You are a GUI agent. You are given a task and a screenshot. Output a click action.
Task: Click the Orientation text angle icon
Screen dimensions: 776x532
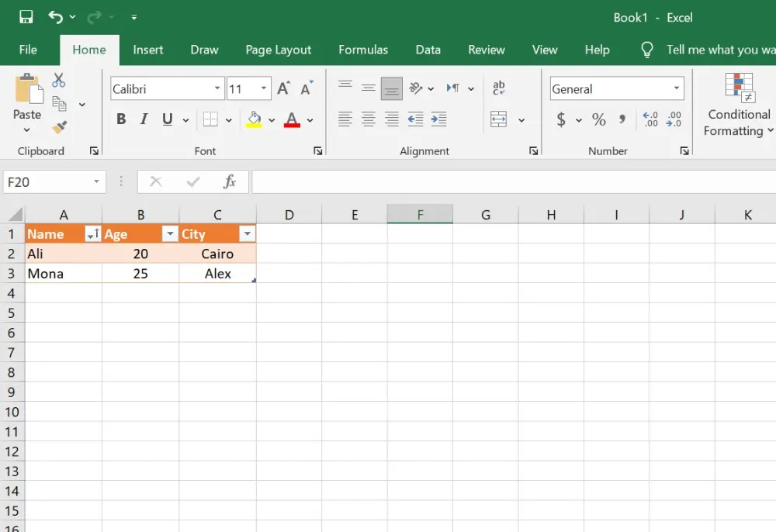click(416, 88)
